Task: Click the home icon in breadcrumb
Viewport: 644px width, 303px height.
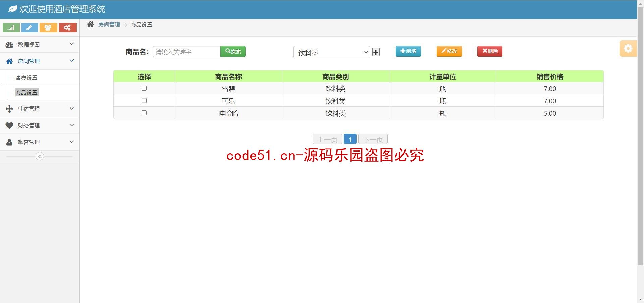Action: click(90, 24)
